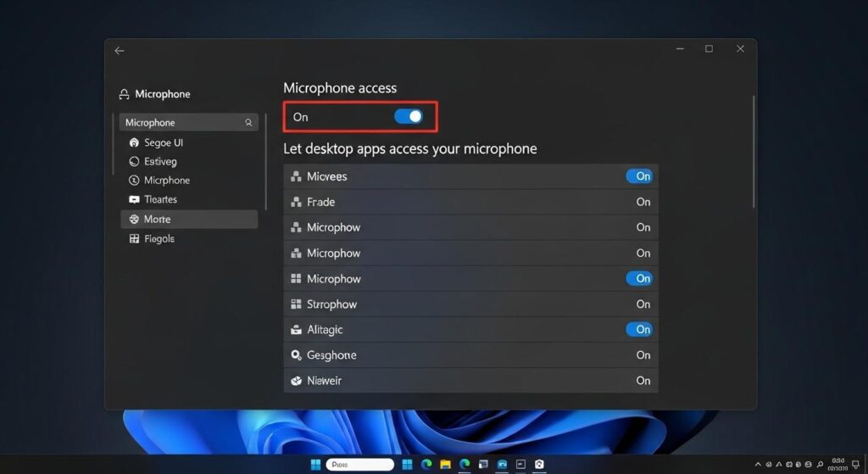Click the "Strophow" row label
This screenshot has width=868, height=474.
pyautogui.click(x=332, y=304)
